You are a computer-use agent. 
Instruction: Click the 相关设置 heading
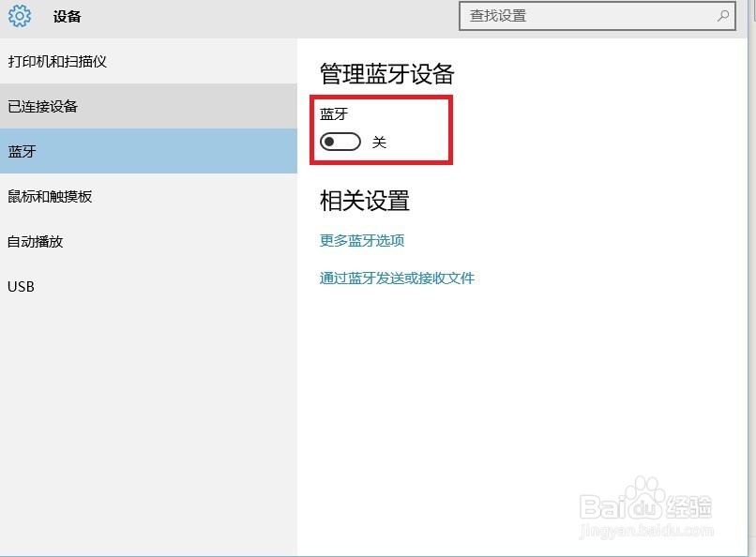[365, 201]
